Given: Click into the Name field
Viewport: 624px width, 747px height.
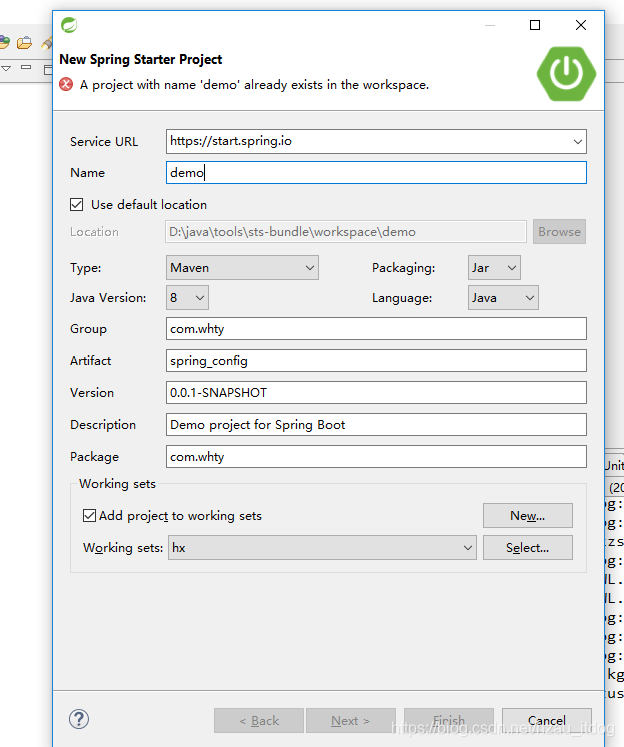Looking at the screenshot, I should [x=376, y=172].
